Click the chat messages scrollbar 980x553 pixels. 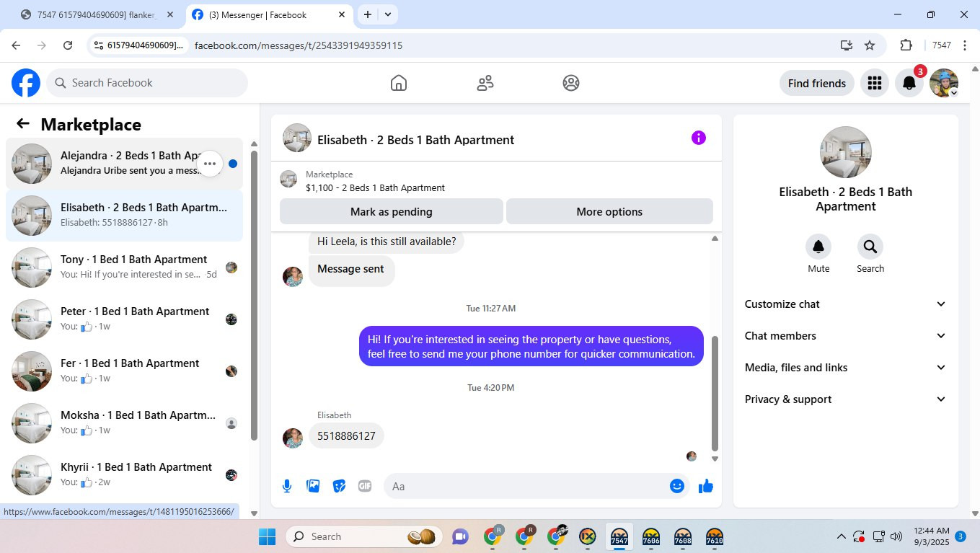tap(715, 393)
